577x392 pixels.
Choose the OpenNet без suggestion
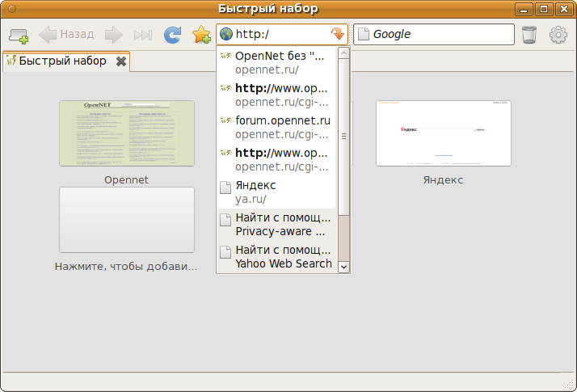[276, 62]
